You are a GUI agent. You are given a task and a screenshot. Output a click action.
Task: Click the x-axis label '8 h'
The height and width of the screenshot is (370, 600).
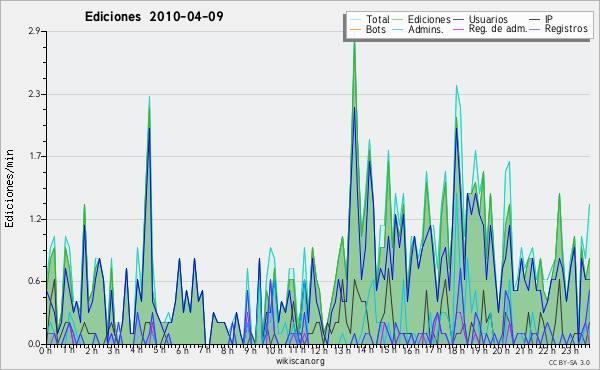click(x=227, y=350)
